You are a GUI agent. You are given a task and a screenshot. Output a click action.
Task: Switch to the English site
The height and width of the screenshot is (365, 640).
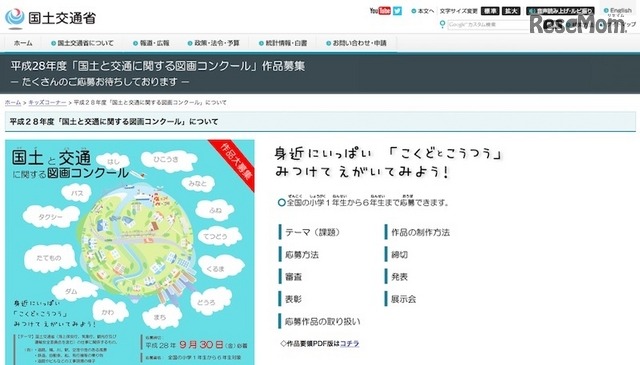click(x=618, y=11)
